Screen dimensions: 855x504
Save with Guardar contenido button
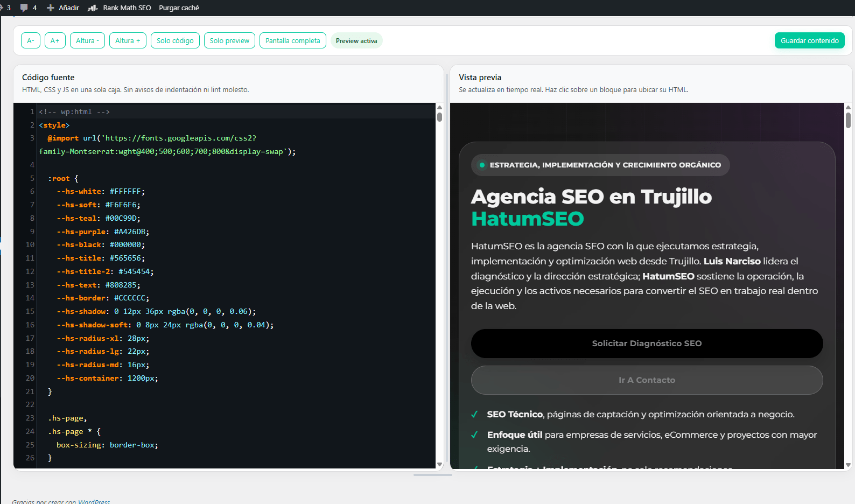click(x=810, y=40)
